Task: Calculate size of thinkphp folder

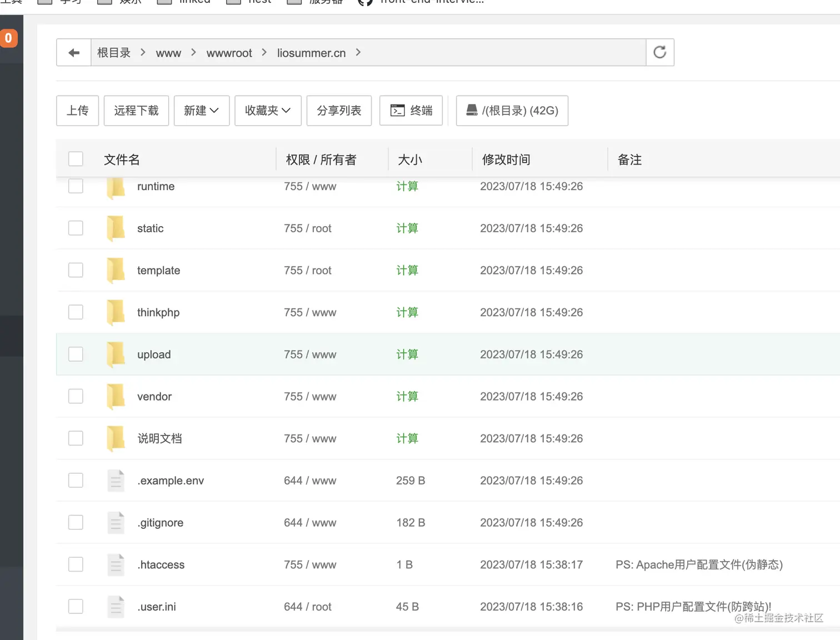Action: (x=407, y=312)
